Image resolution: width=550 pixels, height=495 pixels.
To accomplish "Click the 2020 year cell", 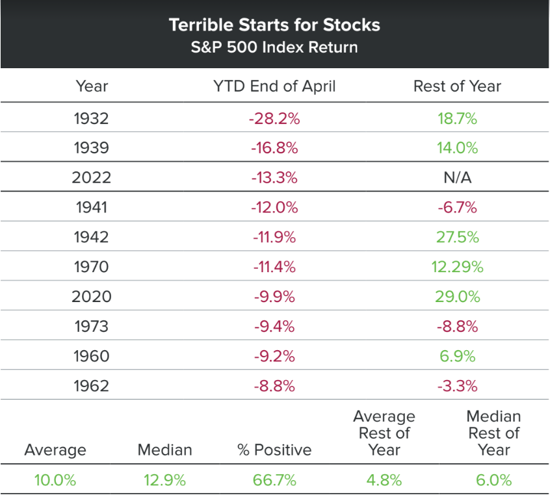I will (x=92, y=297).
